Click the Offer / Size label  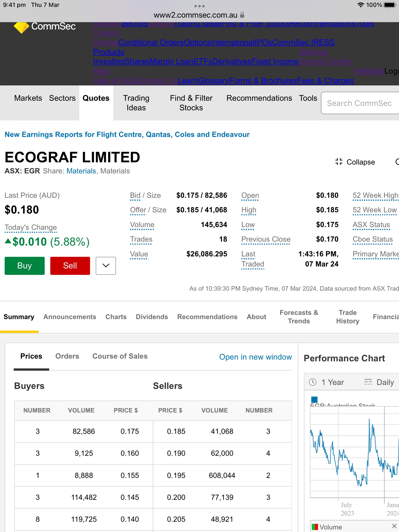click(148, 210)
